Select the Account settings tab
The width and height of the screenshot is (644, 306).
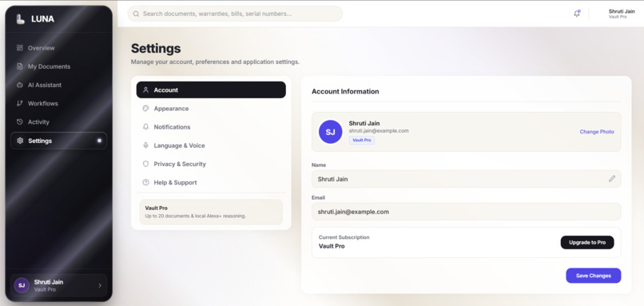(x=211, y=90)
